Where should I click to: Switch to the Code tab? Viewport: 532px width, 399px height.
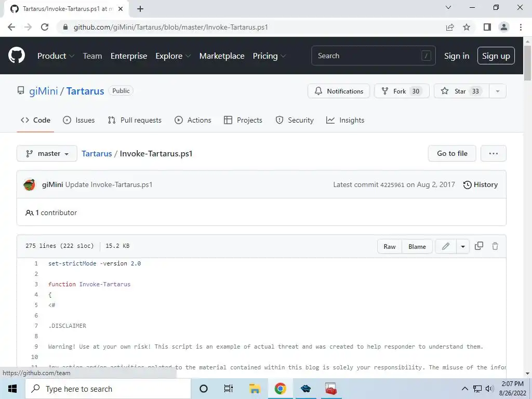[35, 120]
